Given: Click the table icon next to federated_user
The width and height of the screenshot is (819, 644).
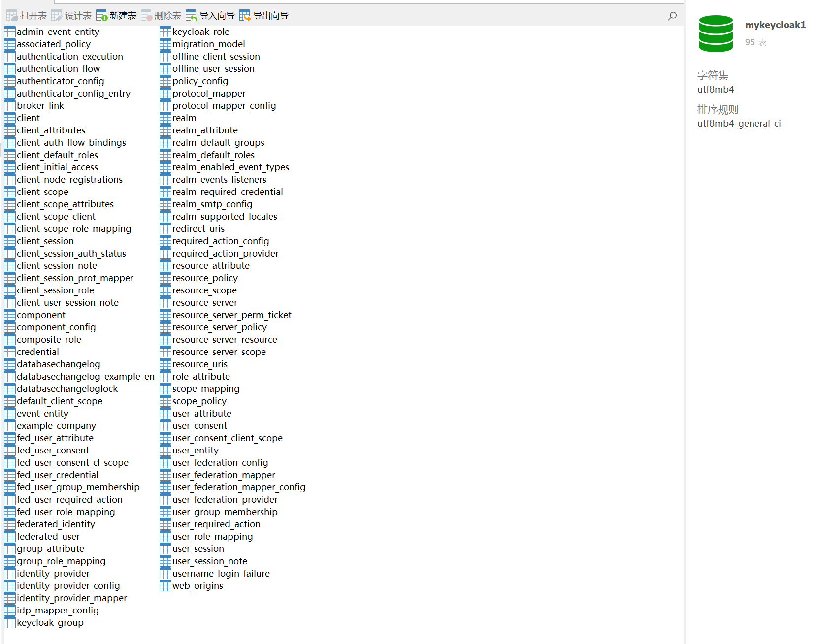Looking at the screenshot, I should point(10,537).
